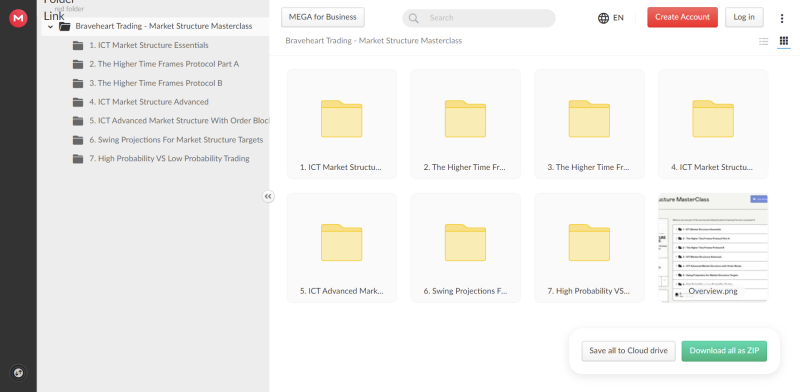Click the folder icon for 4. ICT Market Structure Advanced in the tree

[78, 102]
